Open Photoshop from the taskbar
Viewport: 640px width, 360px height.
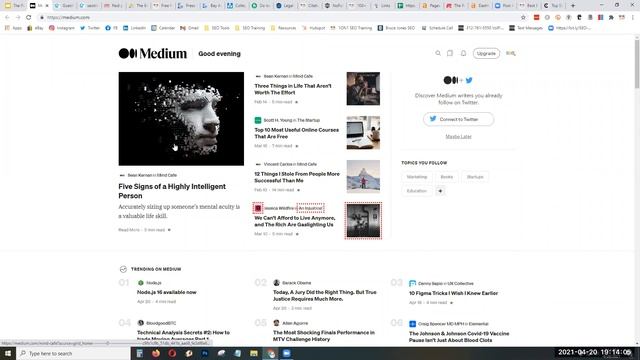pyautogui.click(x=205, y=353)
